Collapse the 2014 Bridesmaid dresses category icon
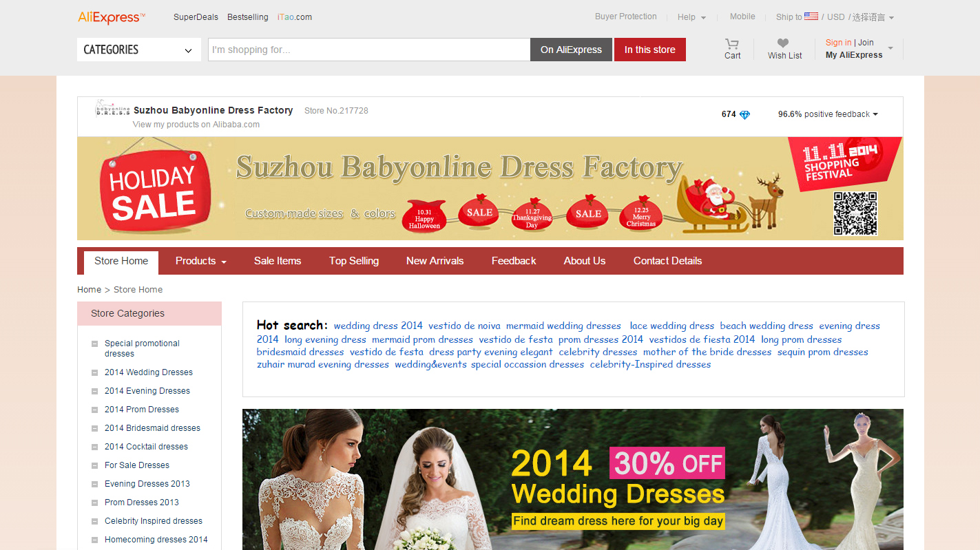The width and height of the screenshot is (980, 550). point(94,428)
